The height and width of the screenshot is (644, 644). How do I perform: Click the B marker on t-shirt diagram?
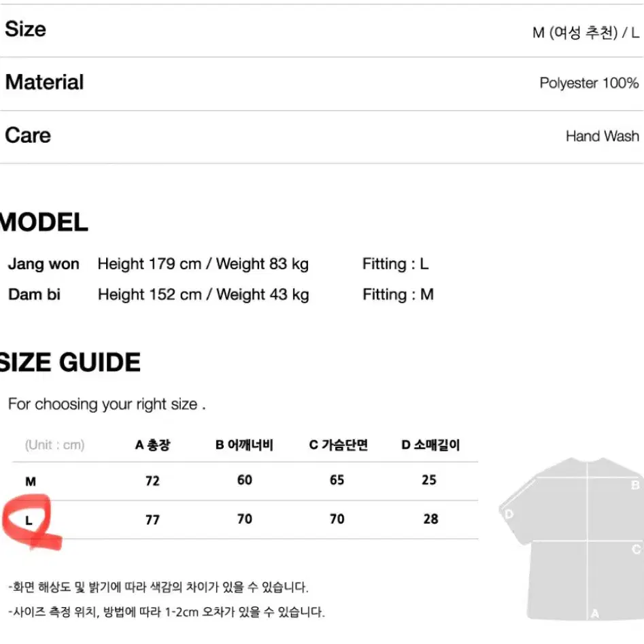coord(635,485)
